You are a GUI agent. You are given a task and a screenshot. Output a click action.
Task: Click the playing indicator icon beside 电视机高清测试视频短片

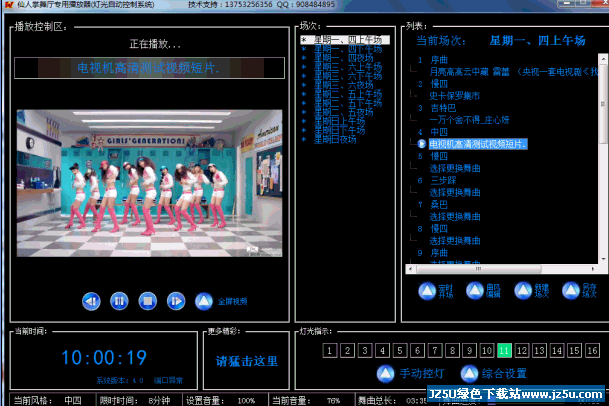coord(422,144)
